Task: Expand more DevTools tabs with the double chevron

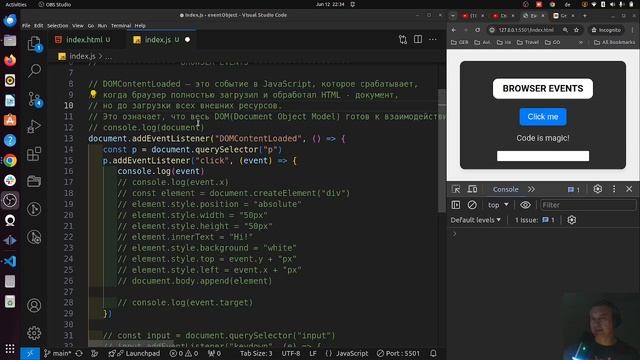Action: coord(531,189)
